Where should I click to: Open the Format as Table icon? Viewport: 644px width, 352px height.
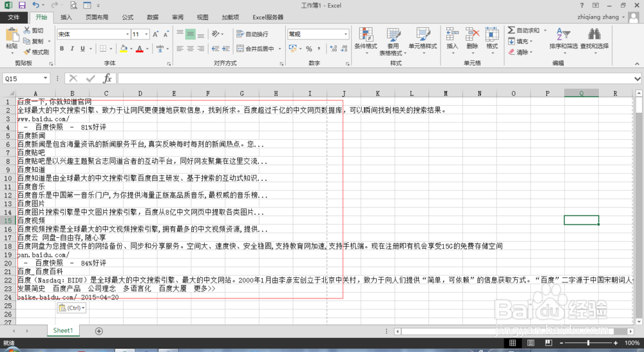[393, 35]
